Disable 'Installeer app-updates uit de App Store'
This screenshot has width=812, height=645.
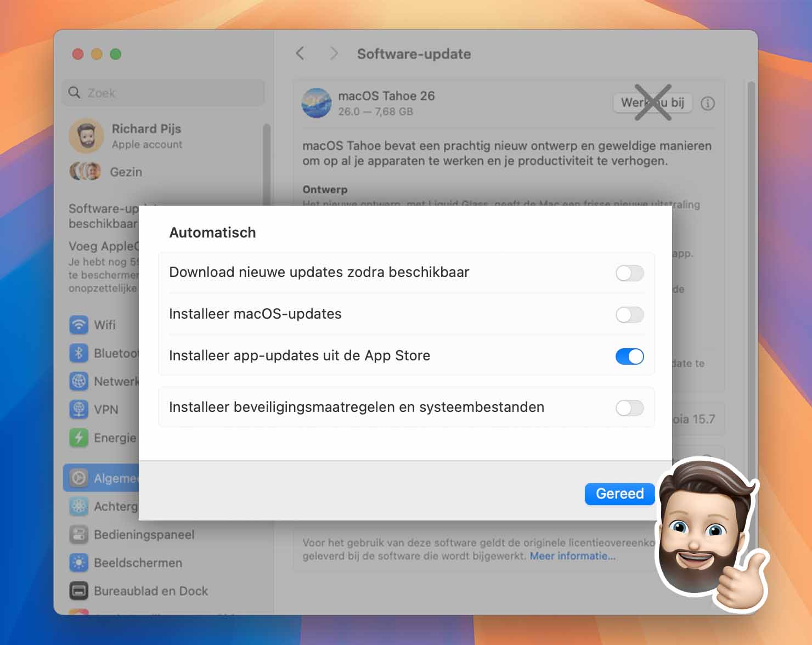click(x=629, y=357)
